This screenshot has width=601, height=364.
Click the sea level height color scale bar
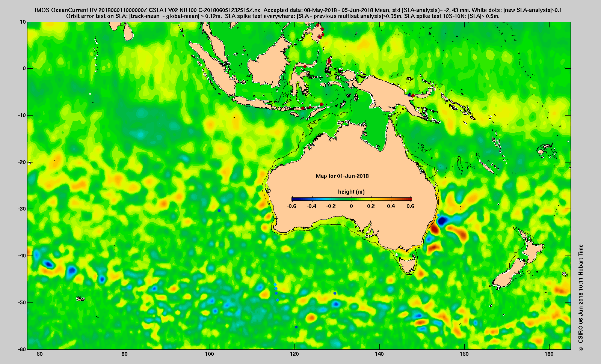(x=352, y=199)
